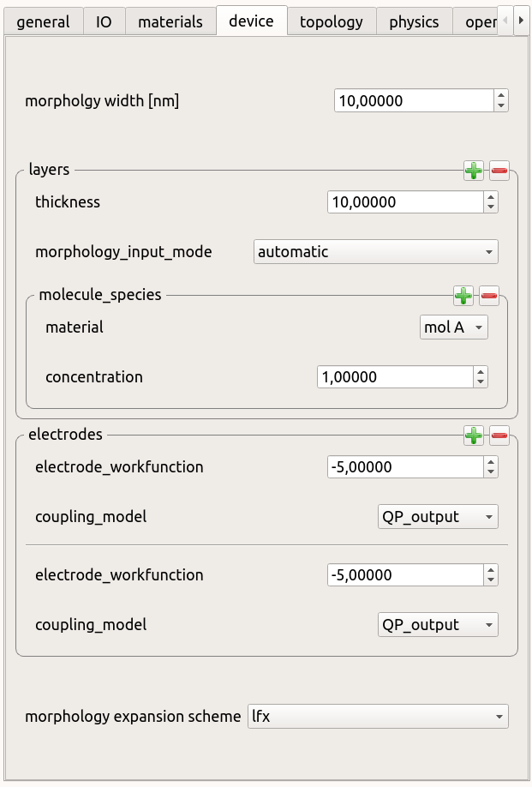The image size is (532, 787).
Task: Remove molecule_species entry with minus icon
Action: [x=489, y=296]
